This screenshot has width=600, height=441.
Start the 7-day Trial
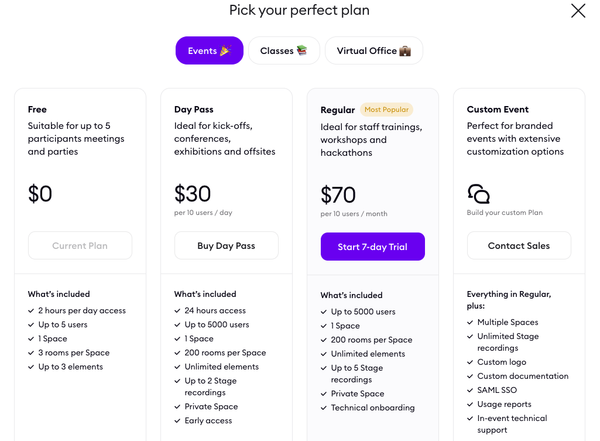(x=373, y=247)
